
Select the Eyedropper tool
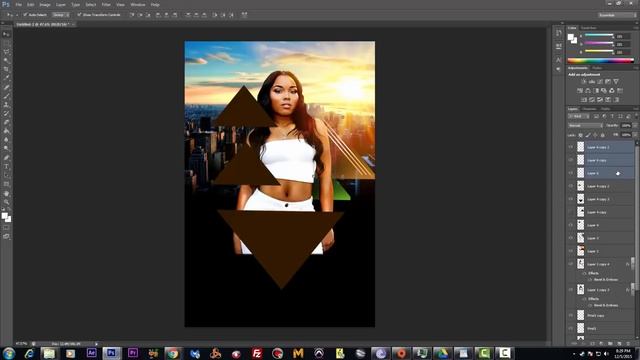[x=6, y=78]
